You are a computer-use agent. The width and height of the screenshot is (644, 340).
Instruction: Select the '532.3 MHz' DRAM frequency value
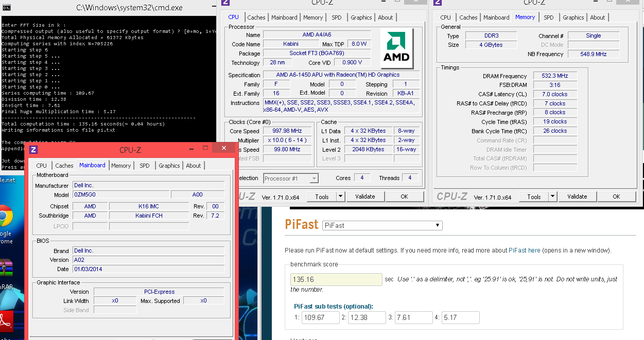click(555, 76)
